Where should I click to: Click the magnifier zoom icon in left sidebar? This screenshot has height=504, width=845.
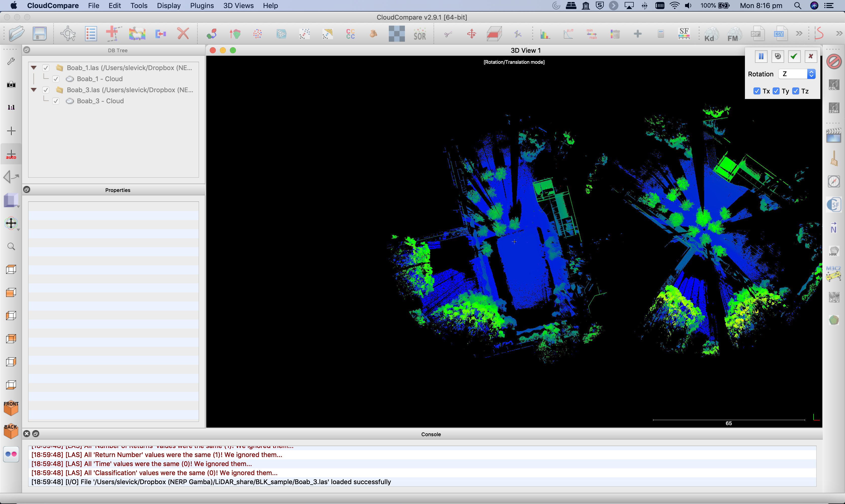pos(11,246)
